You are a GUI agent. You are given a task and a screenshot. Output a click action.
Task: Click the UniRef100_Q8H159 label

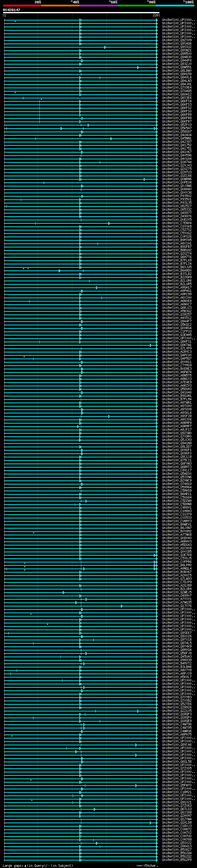point(177,74)
